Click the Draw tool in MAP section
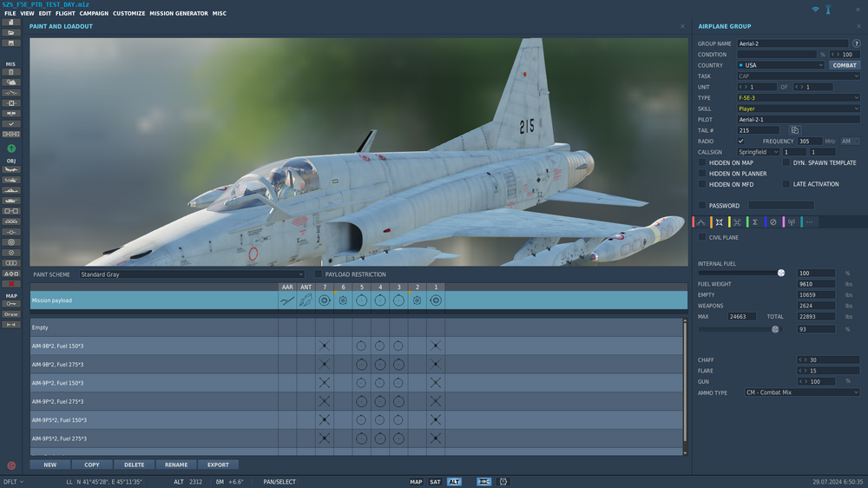Image resolution: width=868 pixels, height=488 pixels. 11,314
